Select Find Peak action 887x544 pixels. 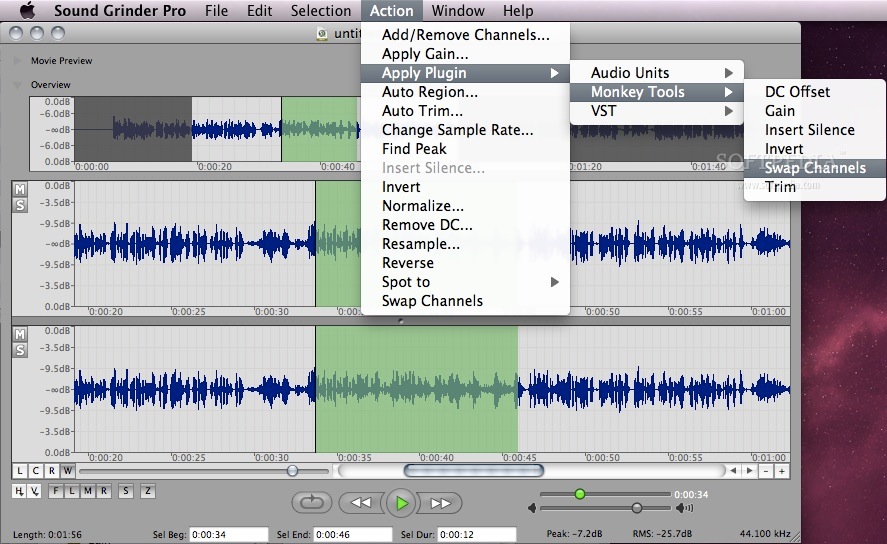(x=465, y=149)
